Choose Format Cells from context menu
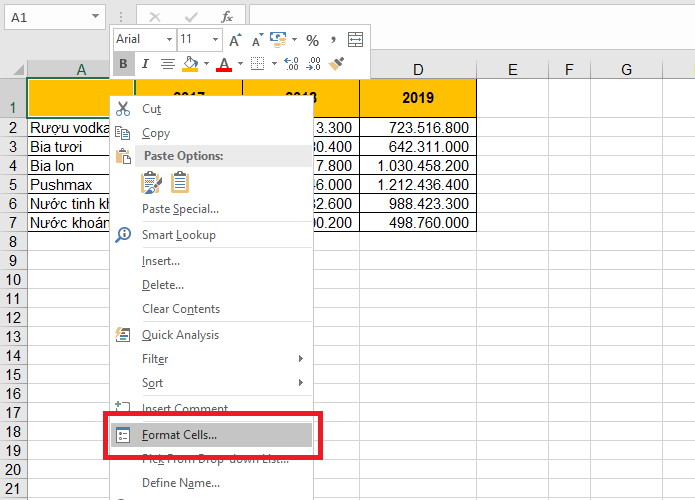695x500 pixels. point(179,435)
